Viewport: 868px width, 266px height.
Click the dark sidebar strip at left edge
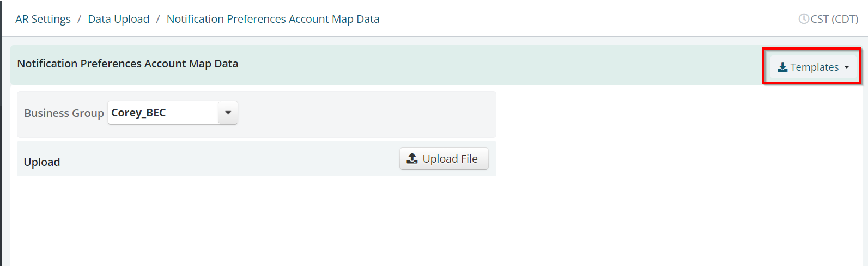point(1,133)
